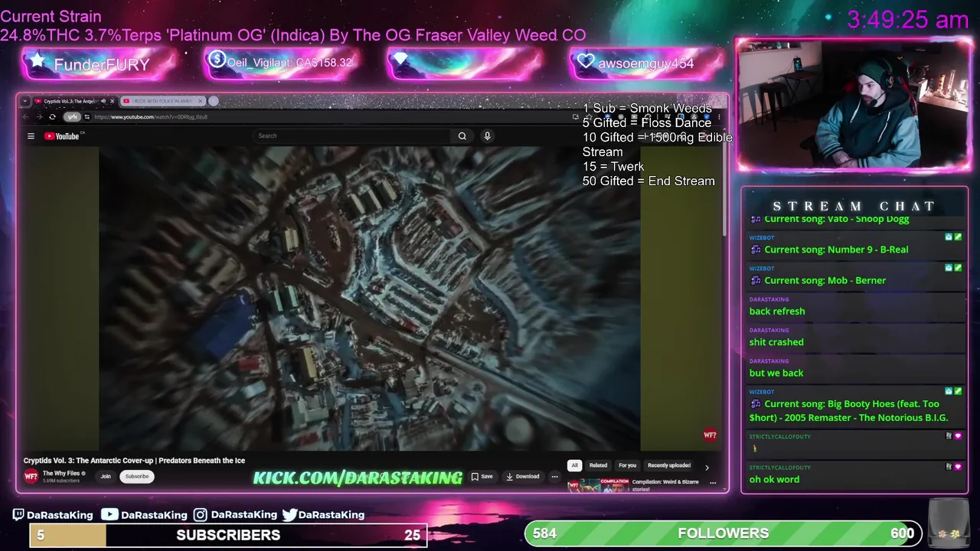Viewport: 980px width, 551px height.
Task: Click the Antarctic aerial video player
Action: pos(369,298)
